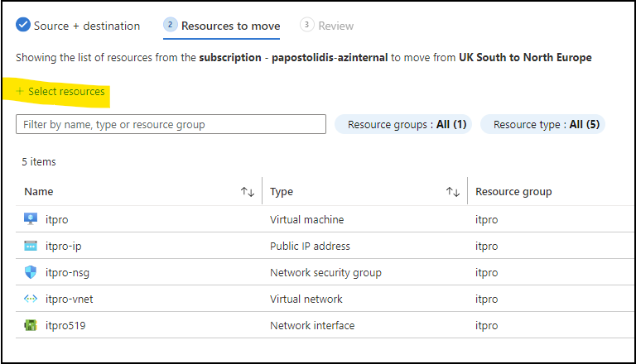
Task: Select the Resources to move tab
Action: click(x=230, y=26)
